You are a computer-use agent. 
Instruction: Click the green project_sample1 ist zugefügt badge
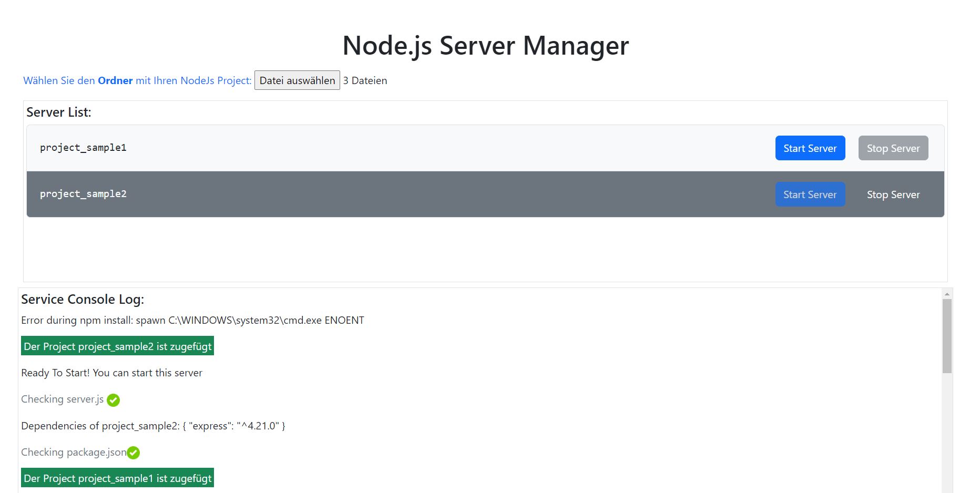click(117, 478)
